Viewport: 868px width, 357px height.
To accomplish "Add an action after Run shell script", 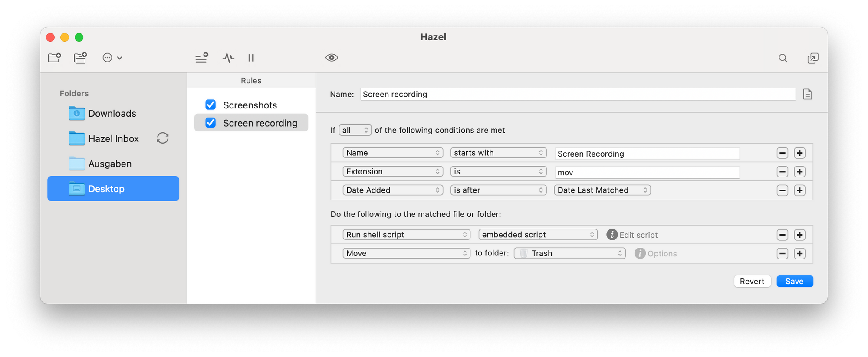I will coord(799,235).
